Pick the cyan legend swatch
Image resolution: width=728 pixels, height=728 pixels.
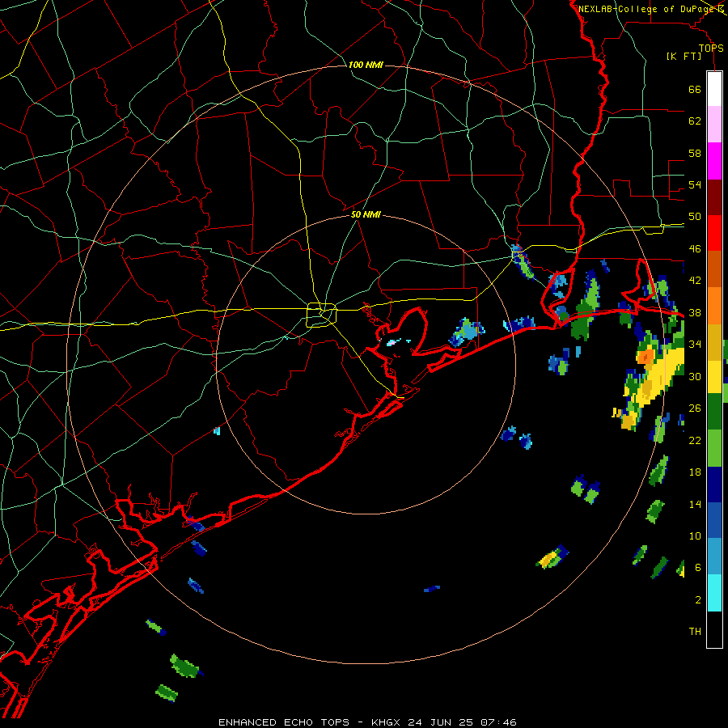(x=714, y=593)
